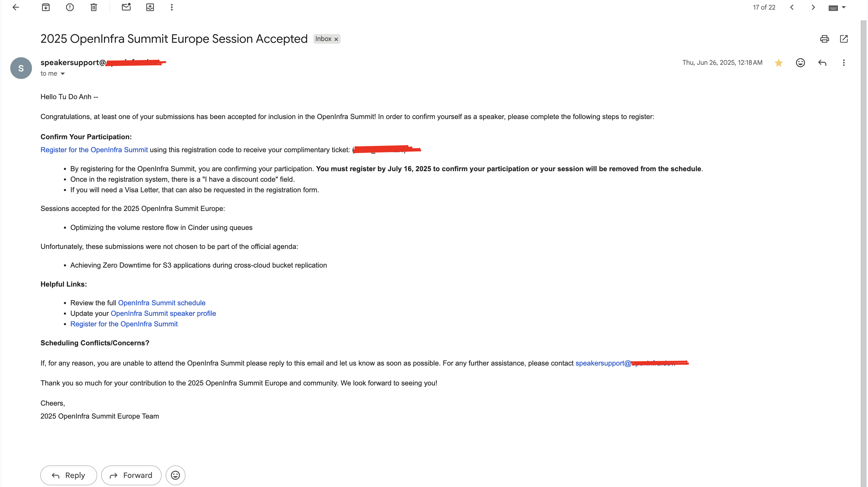Report this message as spam
The height and width of the screenshot is (487, 868).
click(70, 7)
